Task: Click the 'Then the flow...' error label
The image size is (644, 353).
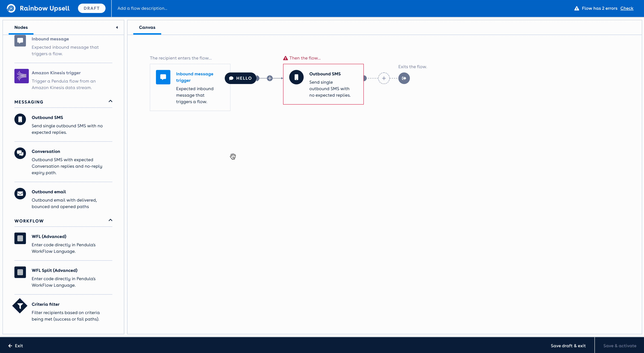Action: 305,58
